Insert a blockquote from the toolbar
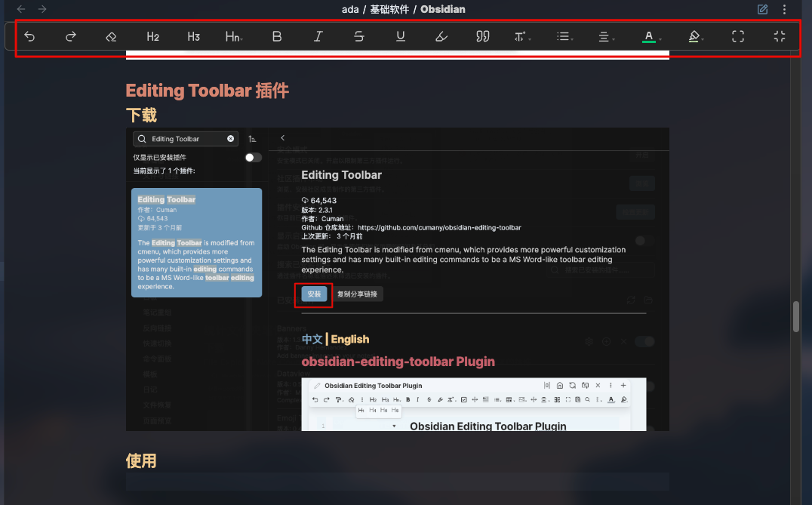This screenshot has width=812, height=505. [483, 35]
